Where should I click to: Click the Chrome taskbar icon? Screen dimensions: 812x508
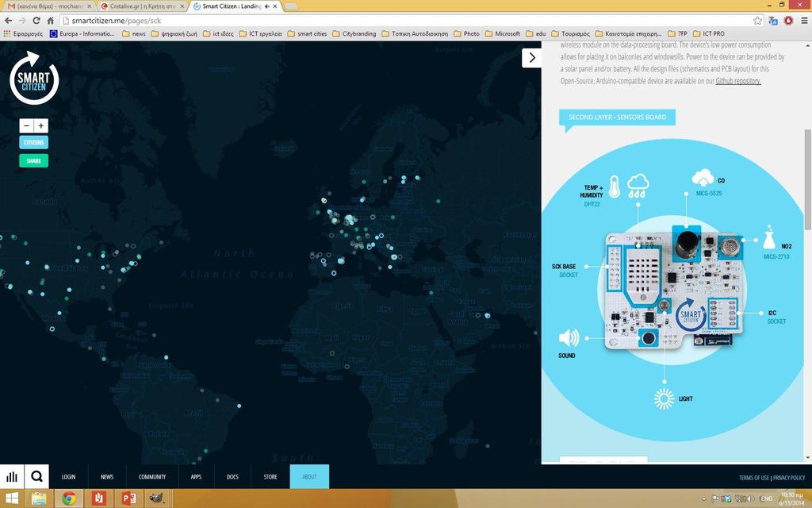coord(69,498)
